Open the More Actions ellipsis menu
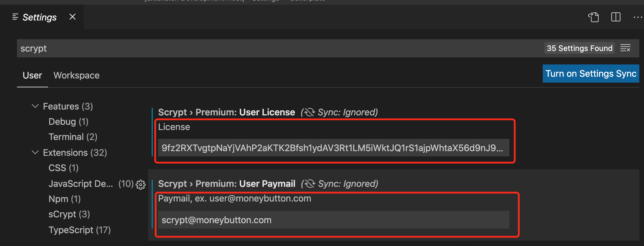 [638, 17]
